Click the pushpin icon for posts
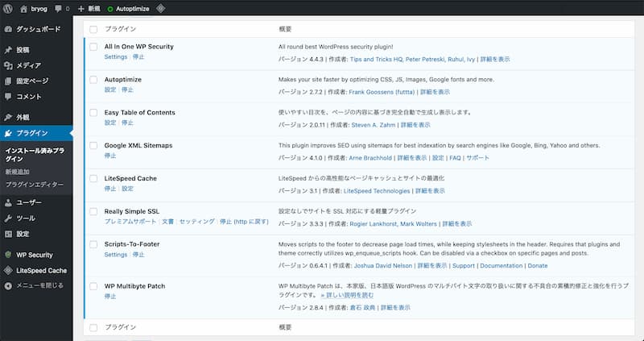Image resolution: width=644 pixels, height=341 pixels. coord(8,50)
